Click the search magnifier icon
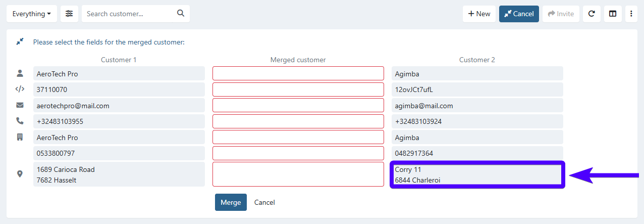The image size is (644, 224). 181,14
